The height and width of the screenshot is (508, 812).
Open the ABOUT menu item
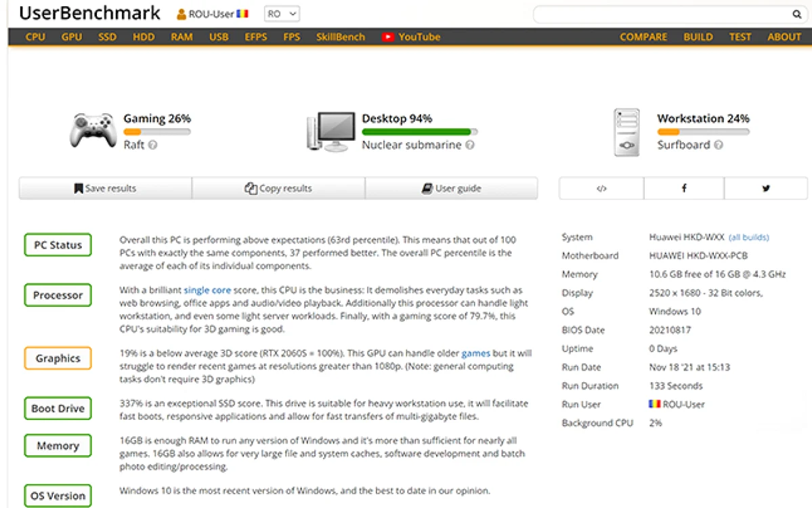[784, 37]
